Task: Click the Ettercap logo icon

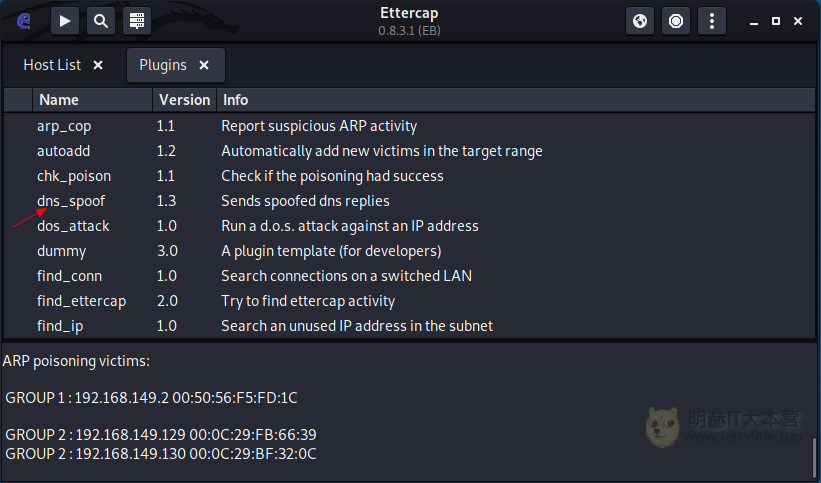Action: click(x=24, y=21)
